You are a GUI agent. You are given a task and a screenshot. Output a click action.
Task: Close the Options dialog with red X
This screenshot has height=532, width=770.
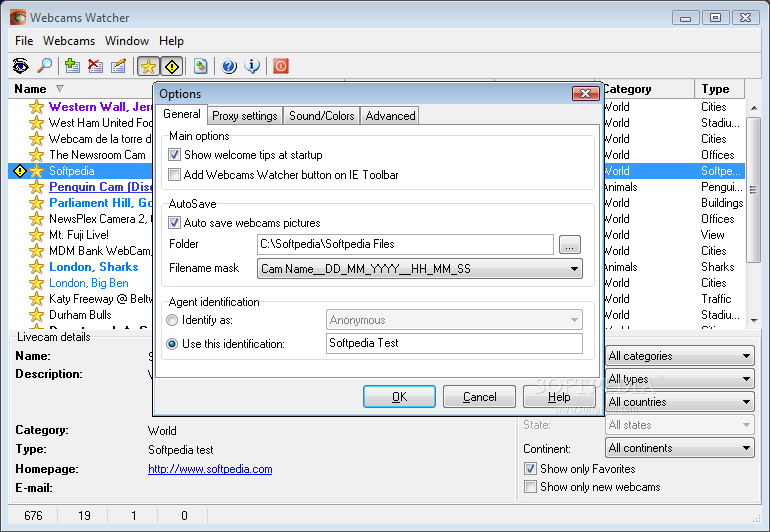click(585, 93)
